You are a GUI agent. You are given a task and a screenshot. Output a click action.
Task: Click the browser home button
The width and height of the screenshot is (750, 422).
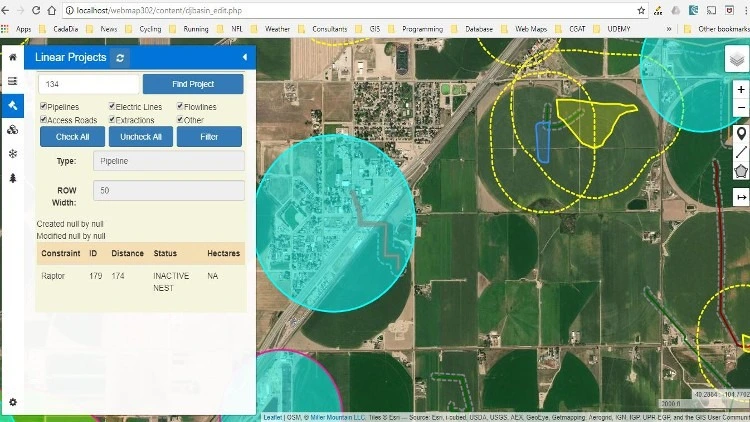click(52, 10)
